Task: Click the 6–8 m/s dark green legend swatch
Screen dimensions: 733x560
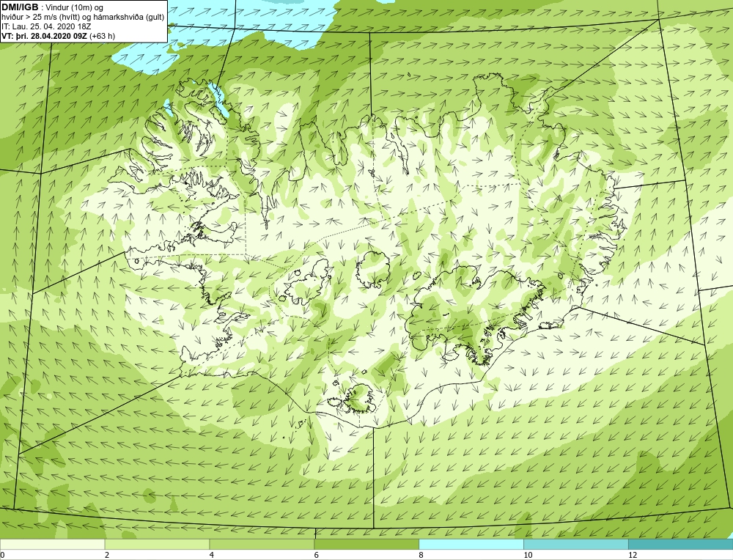Action: click(366, 544)
